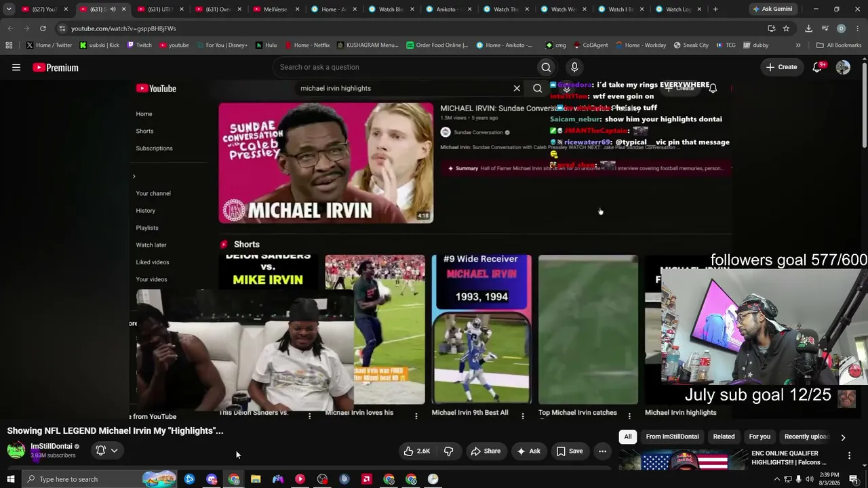
Task: Open the taskbar clock showing 2:39 PM
Action: tap(829, 479)
